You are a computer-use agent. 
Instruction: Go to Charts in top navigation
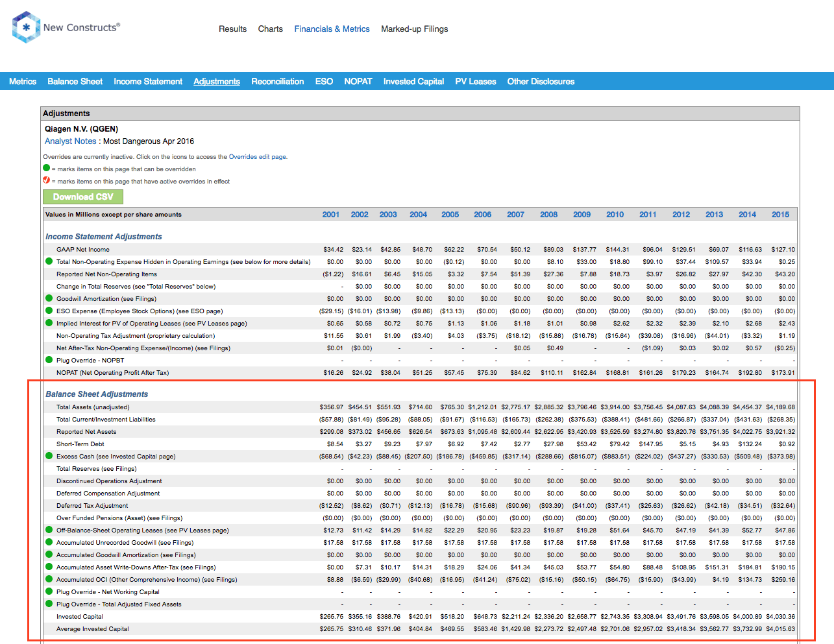(x=270, y=29)
